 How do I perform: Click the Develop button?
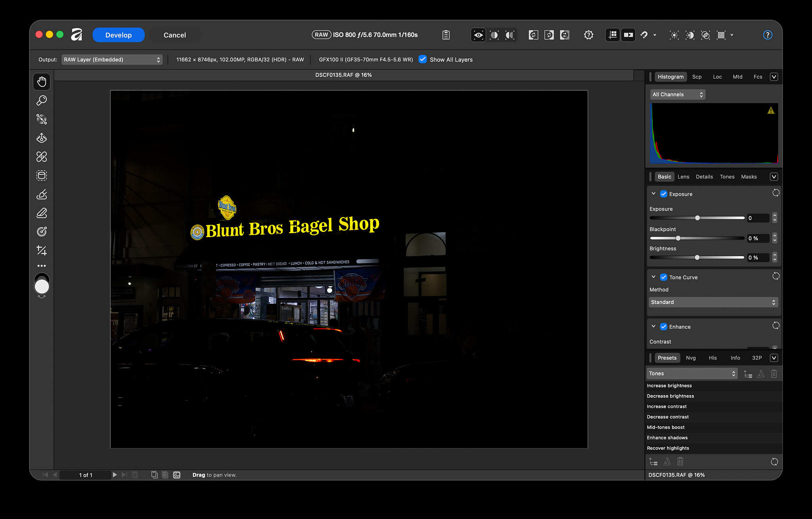119,35
